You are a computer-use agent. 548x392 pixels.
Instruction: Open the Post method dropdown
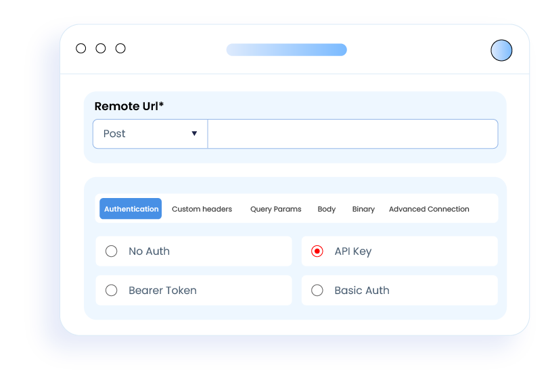(x=150, y=134)
